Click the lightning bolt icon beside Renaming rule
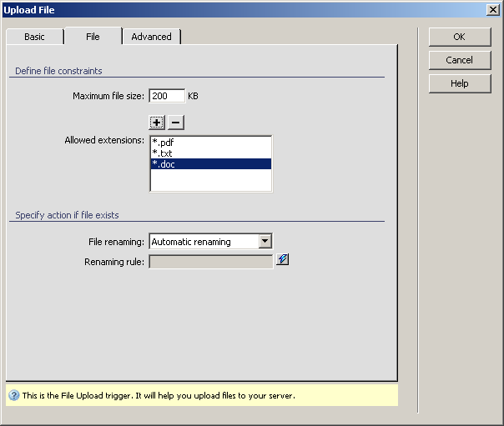Image resolution: width=504 pixels, height=426 pixels. 283,260
